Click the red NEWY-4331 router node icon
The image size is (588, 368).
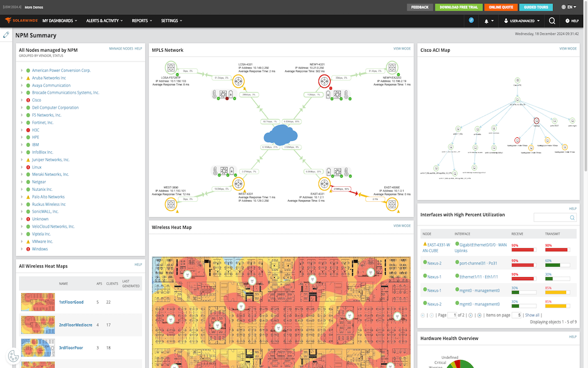click(x=324, y=81)
